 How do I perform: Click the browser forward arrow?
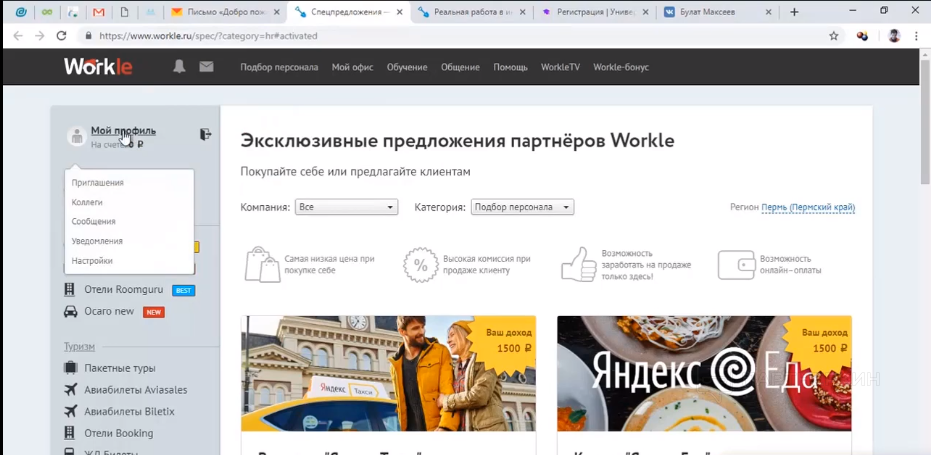pos(40,36)
